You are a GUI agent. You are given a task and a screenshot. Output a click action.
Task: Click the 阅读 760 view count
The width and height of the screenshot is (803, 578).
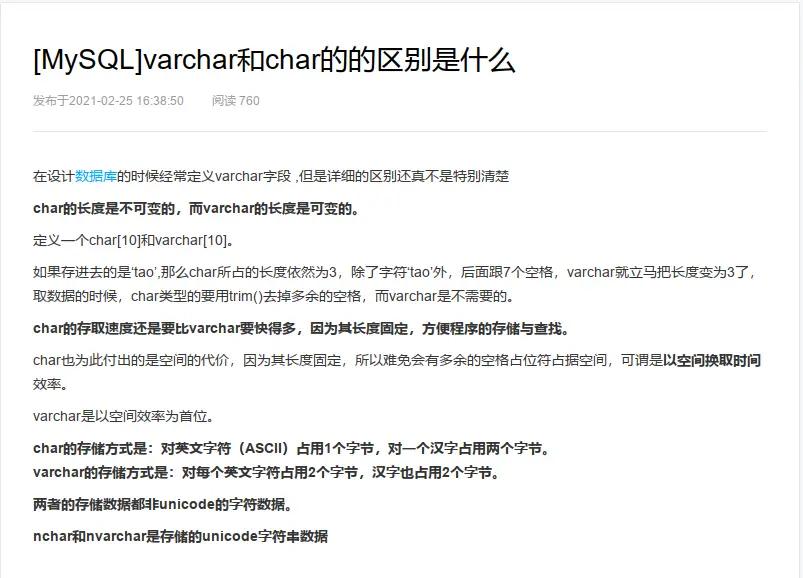pyautogui.click(x=236, y=100)
